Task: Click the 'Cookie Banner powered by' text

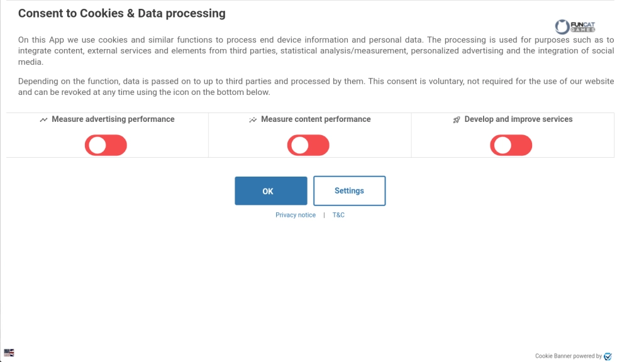Action: click(568, 356)
